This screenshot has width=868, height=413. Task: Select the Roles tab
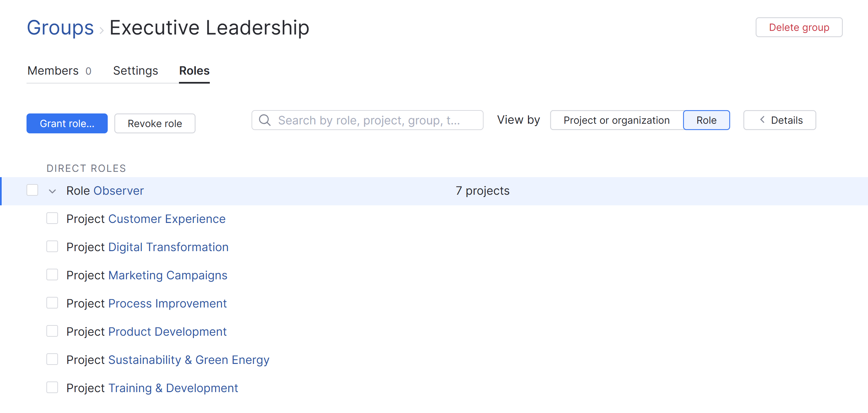point(194,71)
